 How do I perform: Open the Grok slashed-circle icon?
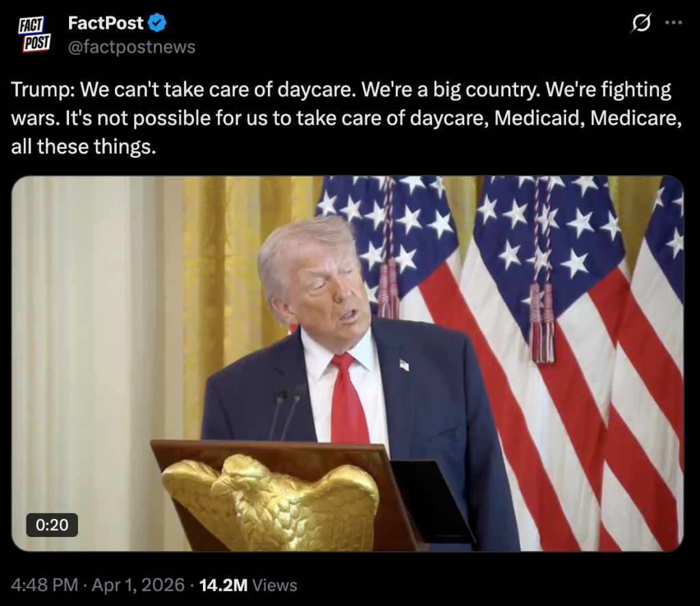[641, 23]
